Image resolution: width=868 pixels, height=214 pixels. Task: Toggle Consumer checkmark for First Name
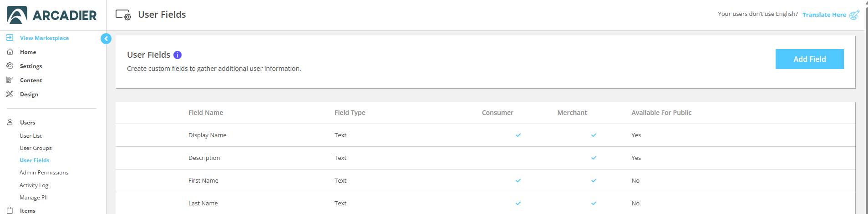[x=518, y=180]
